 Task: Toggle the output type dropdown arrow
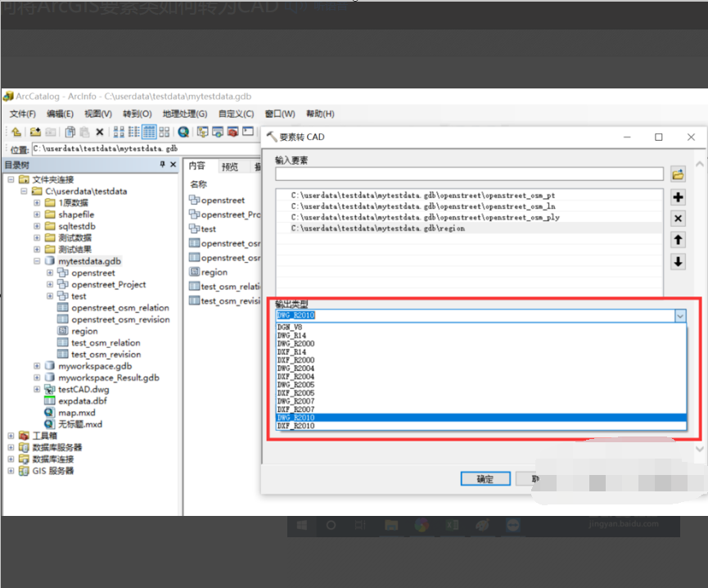680,315
